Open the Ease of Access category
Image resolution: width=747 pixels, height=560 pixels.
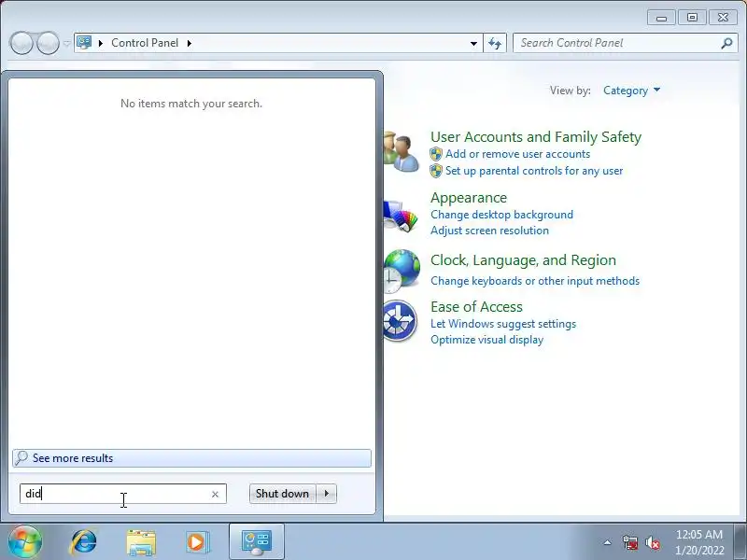pos(476,307)
